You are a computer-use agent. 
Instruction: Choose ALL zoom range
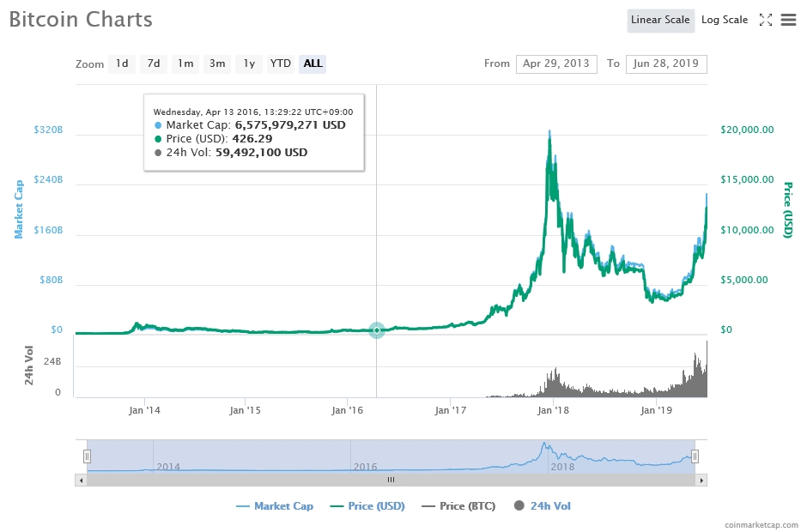pos(312,63)
